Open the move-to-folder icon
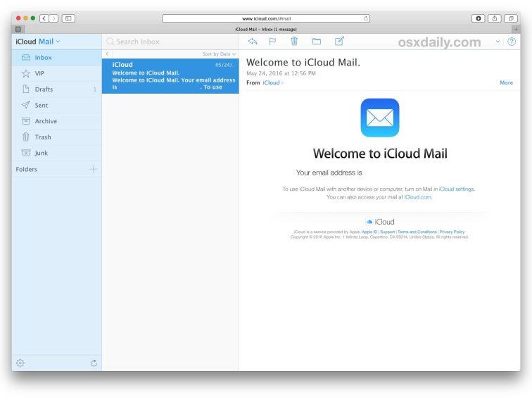The width and height of the screenshot is (532, 400). 317,42
